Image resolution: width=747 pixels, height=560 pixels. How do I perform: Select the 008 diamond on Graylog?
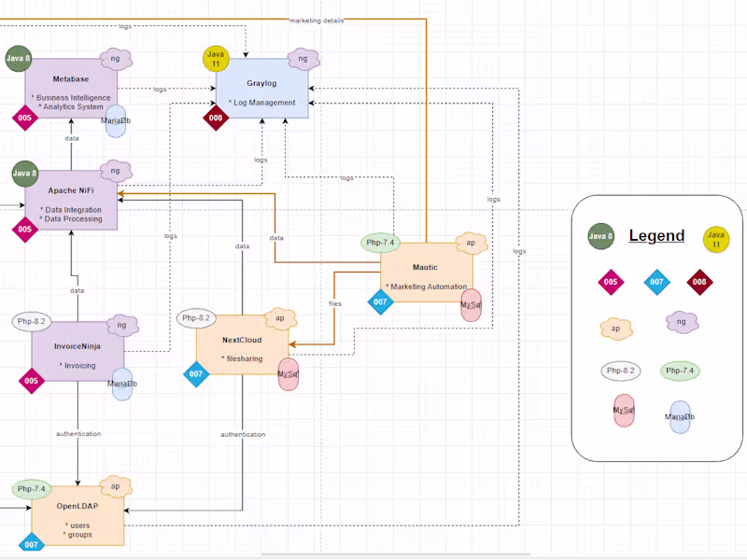pyautogui.click(x=216, y=118)
